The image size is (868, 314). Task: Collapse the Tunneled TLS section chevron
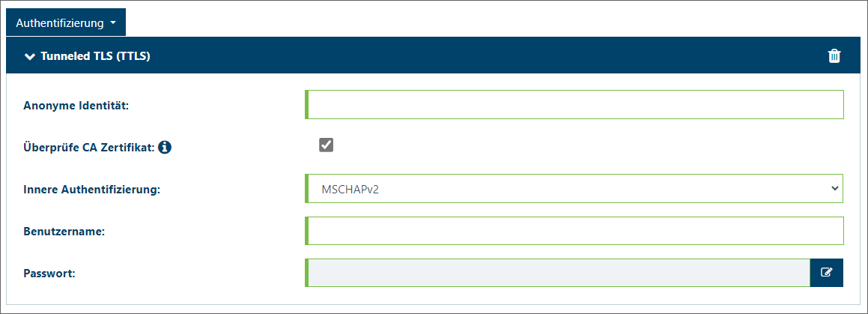click(31, 56)
